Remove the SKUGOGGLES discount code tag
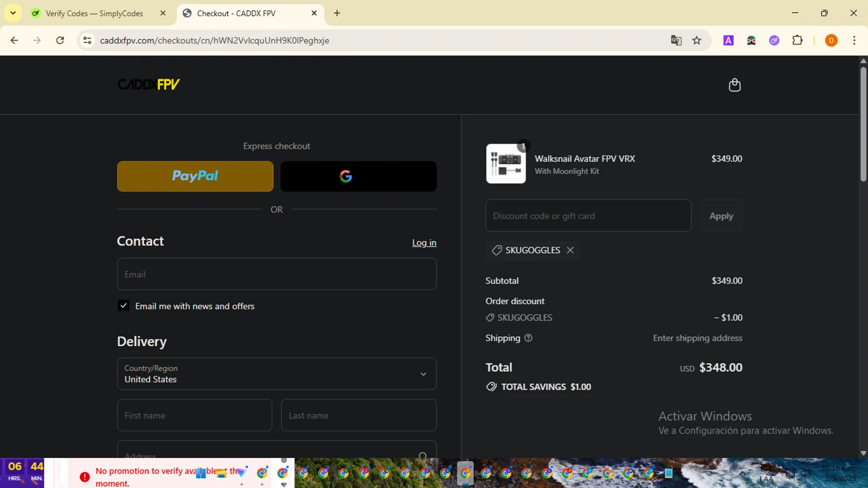The height and width of the screenshot is (488, 868). click(570, 250)
